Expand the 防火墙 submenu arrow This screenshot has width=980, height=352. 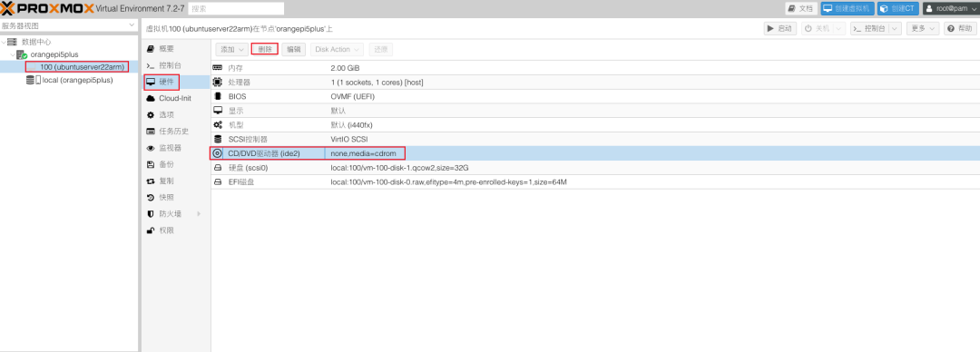[199, 214]
